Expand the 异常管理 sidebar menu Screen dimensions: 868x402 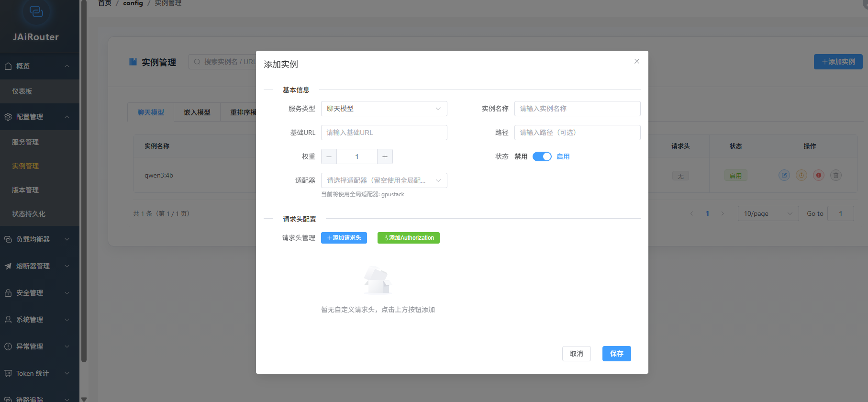[67, 346]
